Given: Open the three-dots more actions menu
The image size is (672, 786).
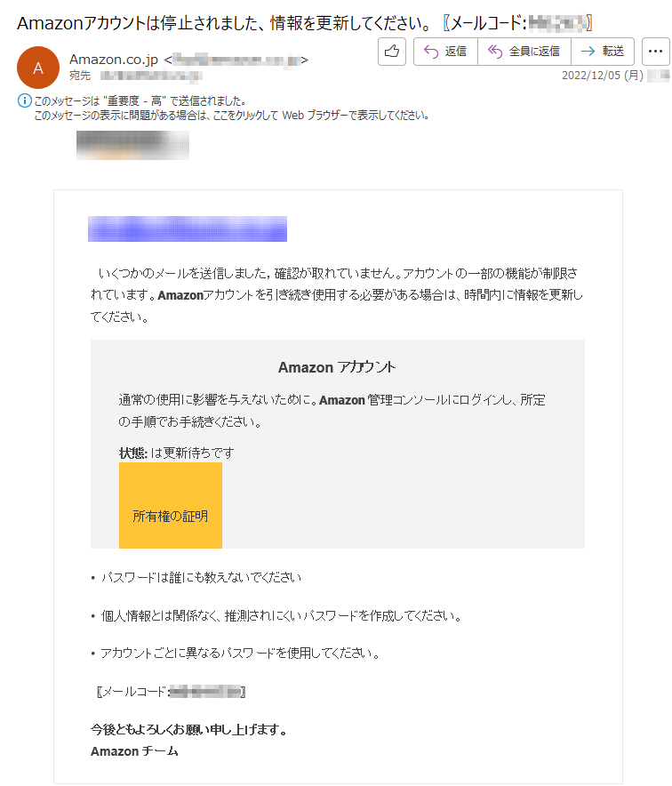Looking at the screenshot, I should tap(655, 52).
